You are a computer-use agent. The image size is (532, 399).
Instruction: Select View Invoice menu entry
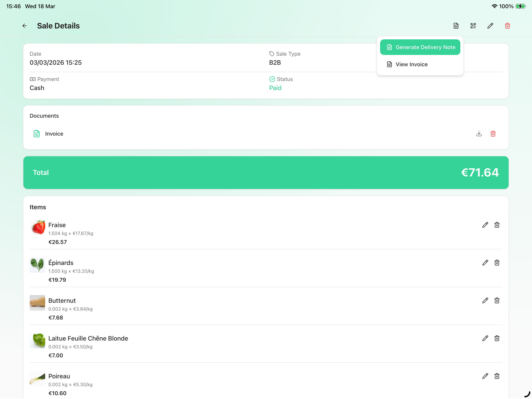(x=420, y=64)
